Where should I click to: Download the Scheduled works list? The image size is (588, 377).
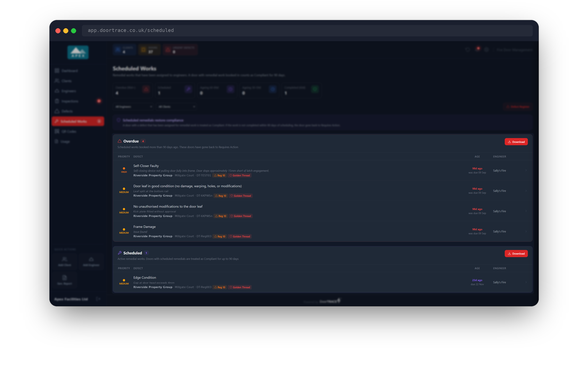(516, 254)
